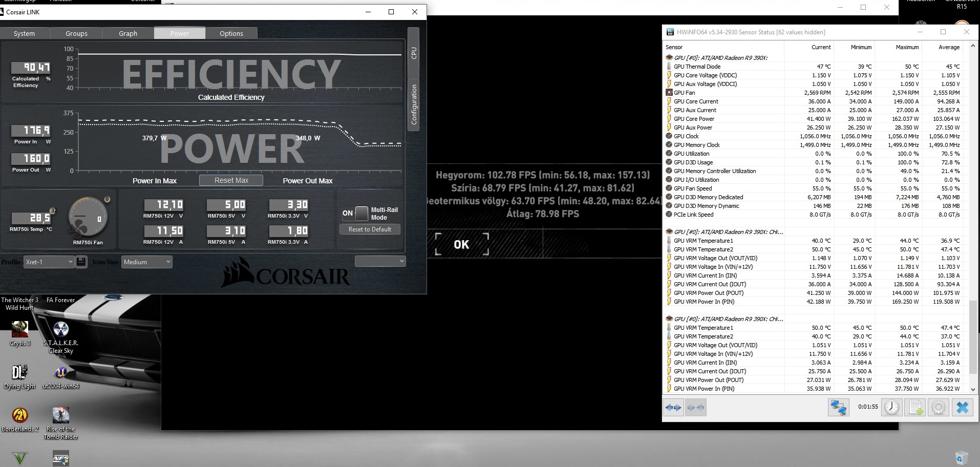Expand HWiNFO sensor columns with double arrows

point(673,408)
